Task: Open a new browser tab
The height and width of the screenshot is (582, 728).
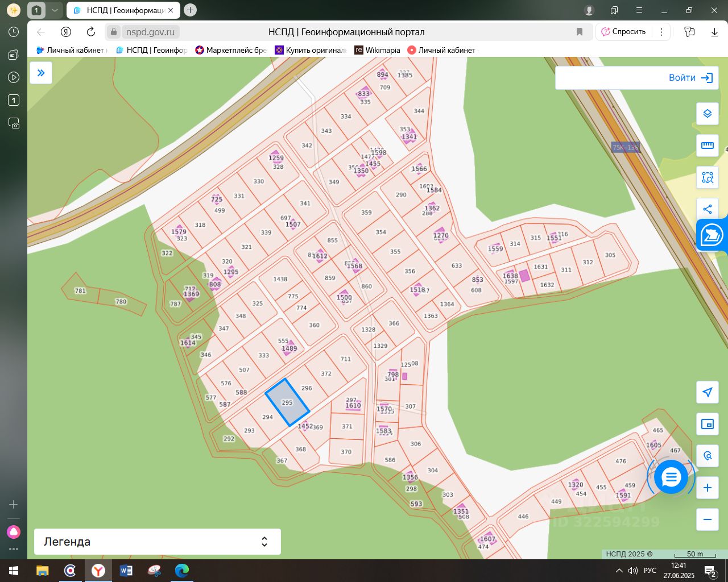Action: pos(190,10)
